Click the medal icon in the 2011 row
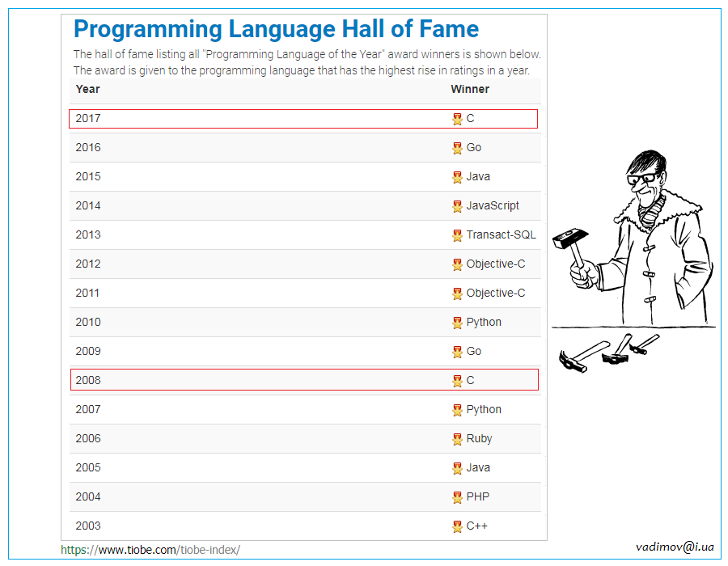728x566 pixels. pos(457,294)
